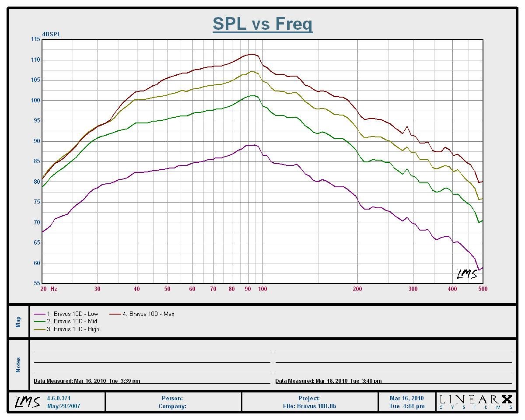Click the green line beside Bravus 10D - Mid
The image size is (525, 420).
pos(40,322)
